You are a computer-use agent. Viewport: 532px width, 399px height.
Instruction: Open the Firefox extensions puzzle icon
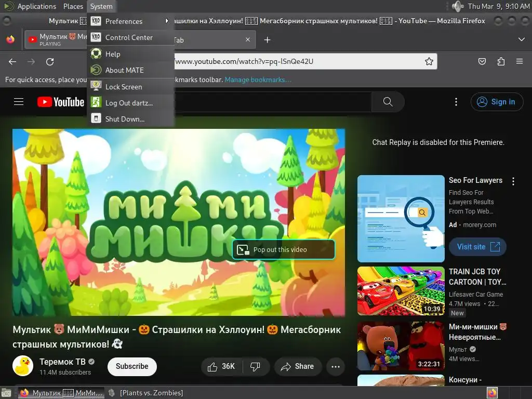(501, 61)
